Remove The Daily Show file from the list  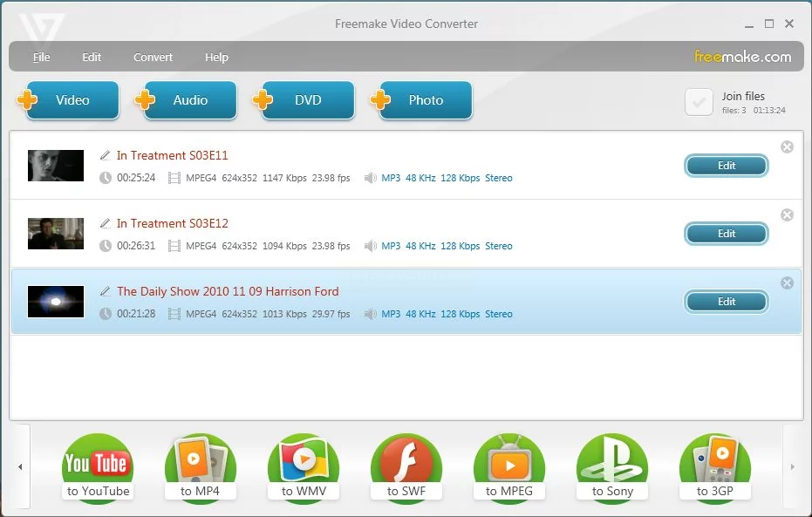pyautogui.click(x=787, y=282)
